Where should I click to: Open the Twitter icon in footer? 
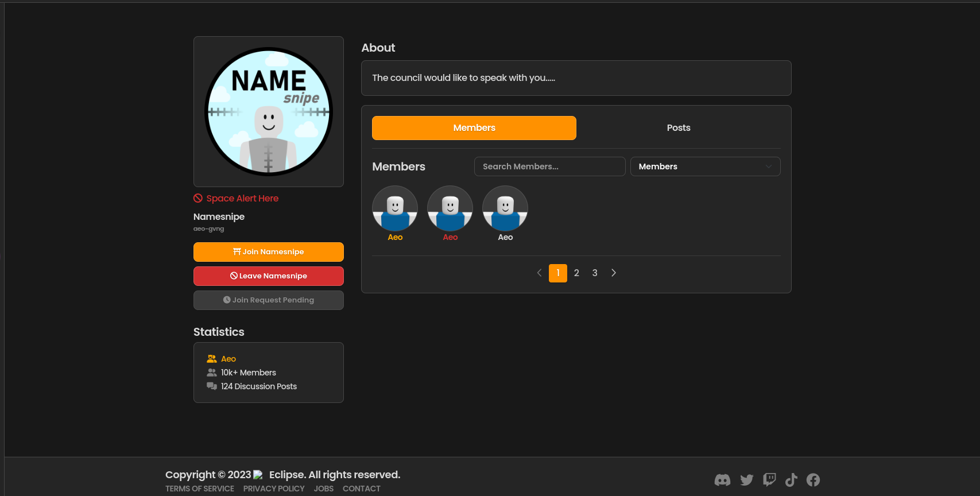746,480
